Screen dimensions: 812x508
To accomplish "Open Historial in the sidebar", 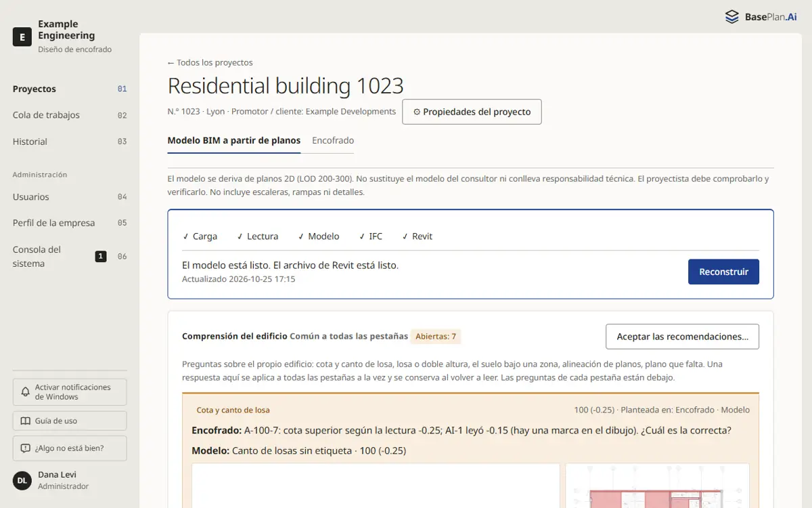I will coord(70,142).
